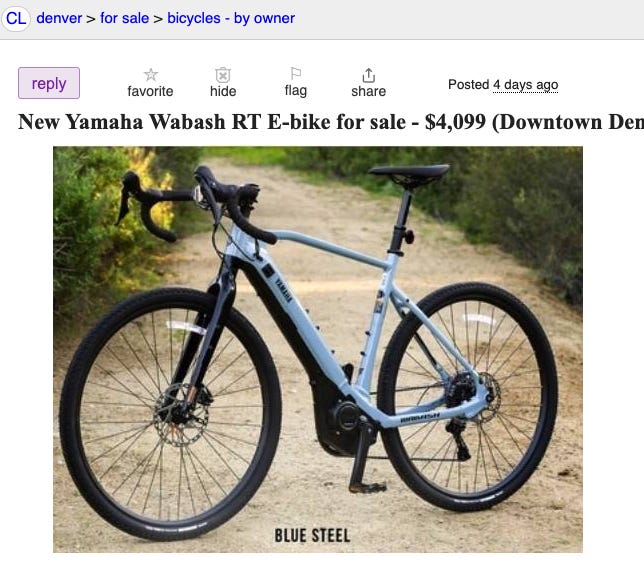Click the BLUE STEEL caption on photo
This screenshot has height=574, width=644.
[312, 535]
